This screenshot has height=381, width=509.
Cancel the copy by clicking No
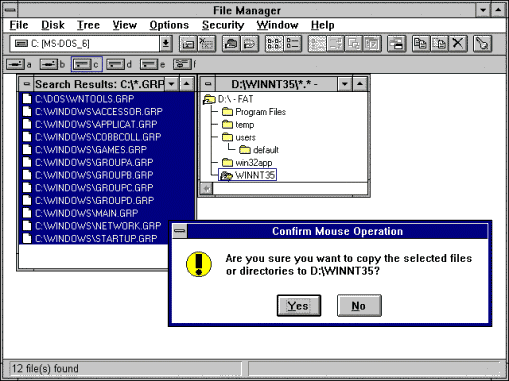[x=359, y=306]
